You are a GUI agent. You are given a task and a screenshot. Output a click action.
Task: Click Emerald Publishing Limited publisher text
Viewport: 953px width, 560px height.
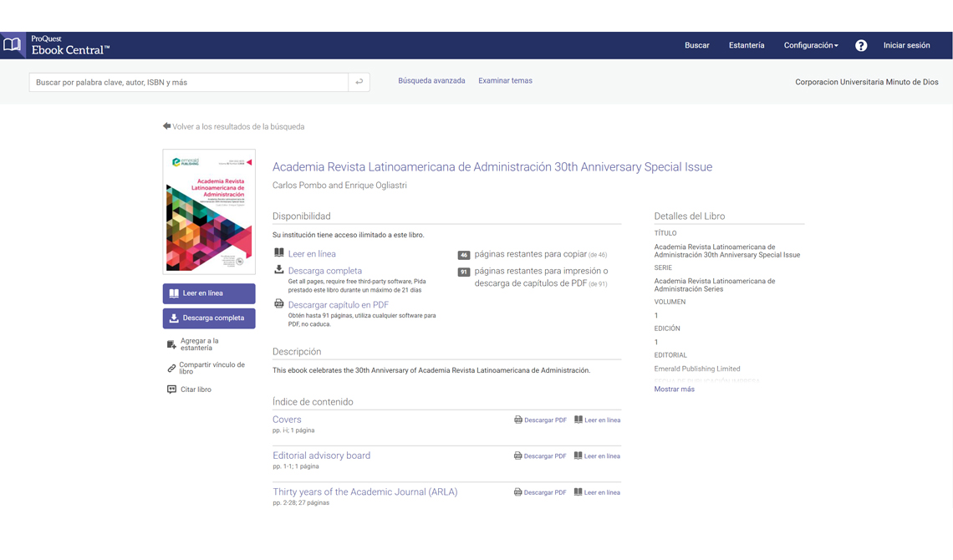pyautogui.click(x=697, y=369)
